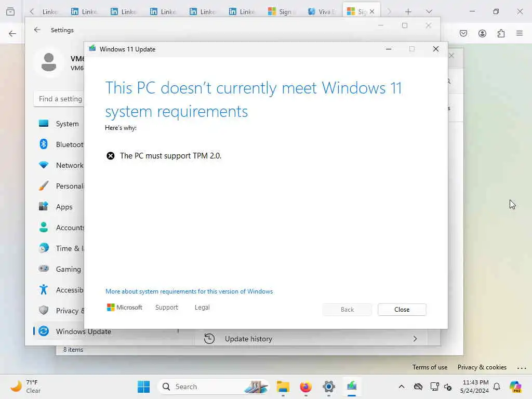Open Firefox Pocket save icon
This screenshot has width=532, height=399.
(463, 33)
